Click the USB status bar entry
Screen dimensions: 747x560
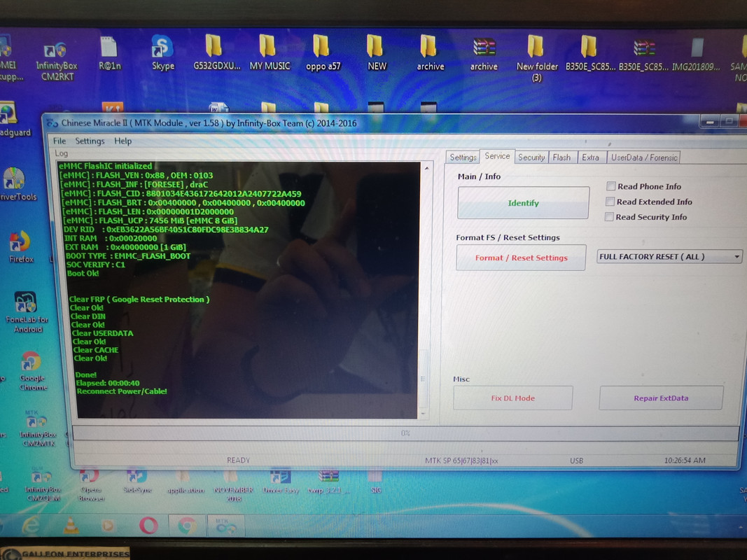pyautogui.click(x=576, y=461)
